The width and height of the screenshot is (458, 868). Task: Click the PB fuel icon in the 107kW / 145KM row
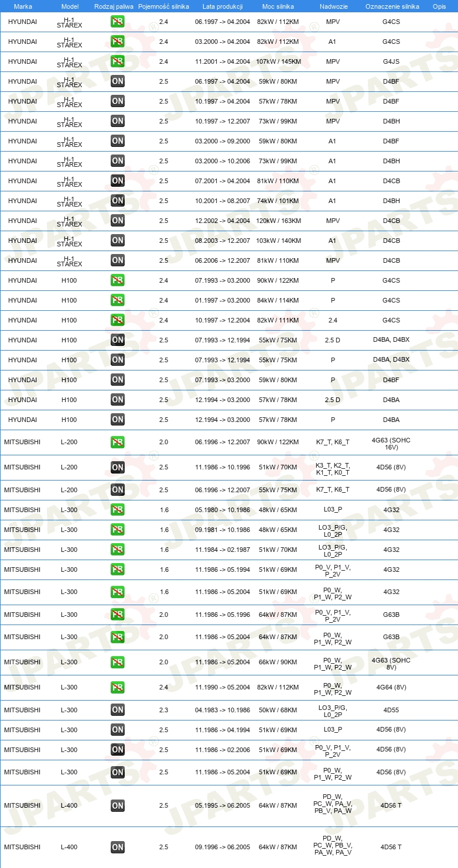(118, 61)
